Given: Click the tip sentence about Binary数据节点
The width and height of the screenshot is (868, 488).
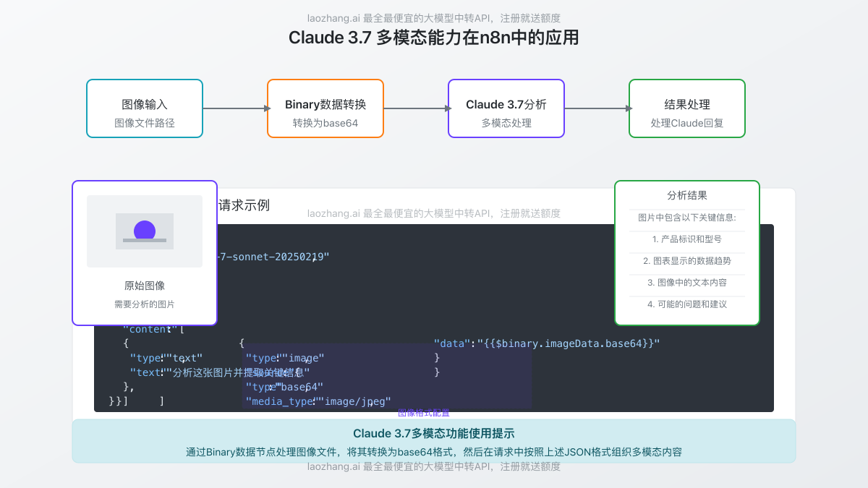Looking at the screenshot, I should 434,453.
